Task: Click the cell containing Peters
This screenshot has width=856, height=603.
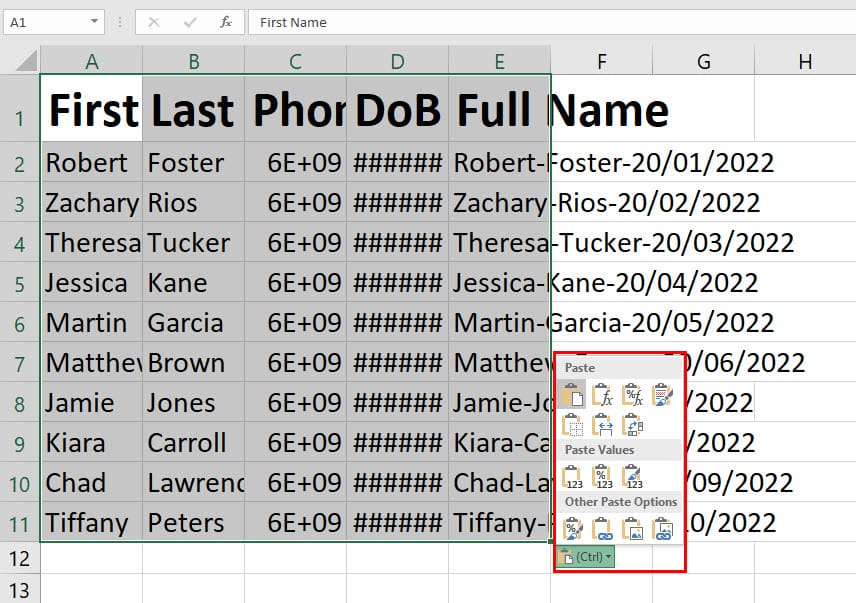Action: pyautogui.click(x=193, y=522)
